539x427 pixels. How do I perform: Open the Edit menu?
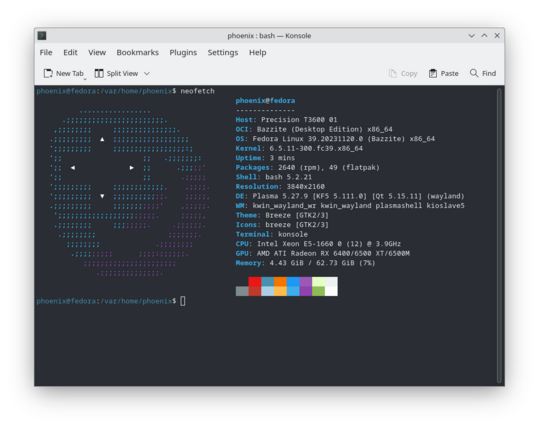click(70, 52)
